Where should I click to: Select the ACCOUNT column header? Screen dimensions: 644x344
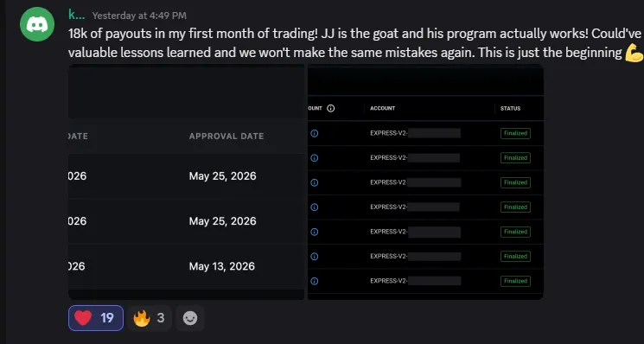[x=382, y=108]
